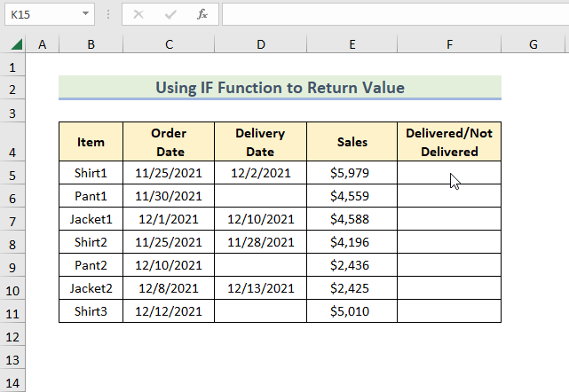Select the title cell Using IF Function
The image size is (569, 392).
click(280, 87)
